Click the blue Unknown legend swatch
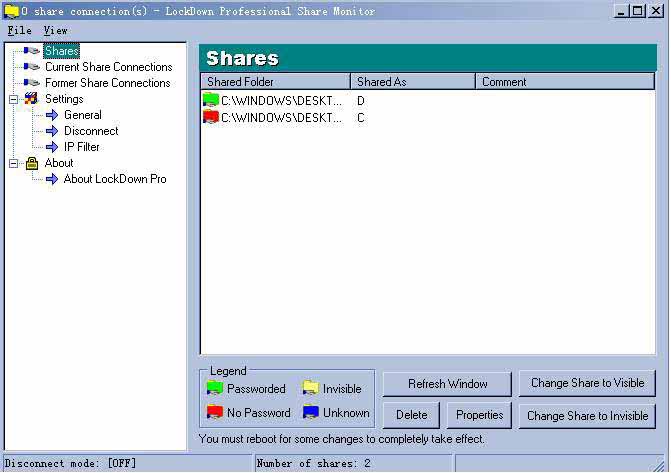Viewport: 671px width, 473px height. (310, 413)
